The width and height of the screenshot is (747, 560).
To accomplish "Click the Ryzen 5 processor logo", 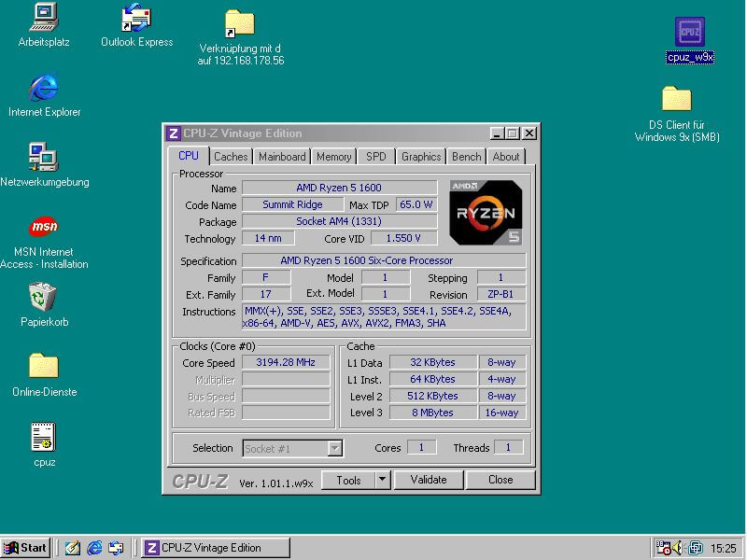I will click(x=486, y=213).
